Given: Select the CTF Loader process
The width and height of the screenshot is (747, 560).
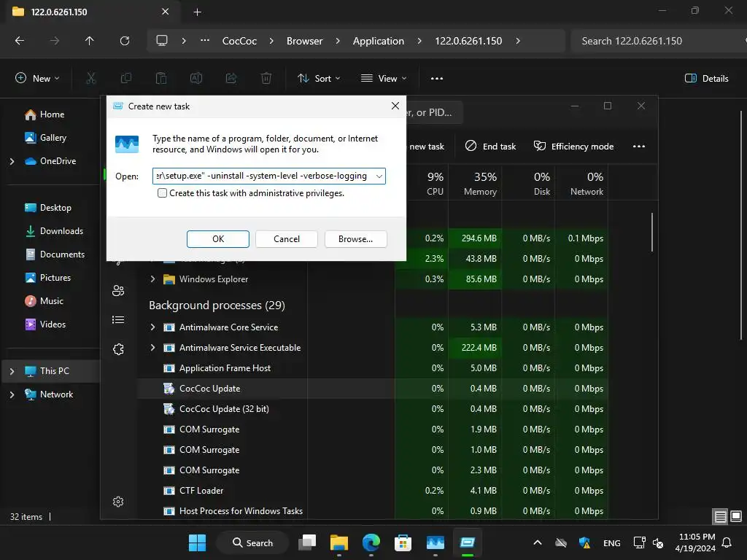Looking at the screenshot, I should coord(371,491).
